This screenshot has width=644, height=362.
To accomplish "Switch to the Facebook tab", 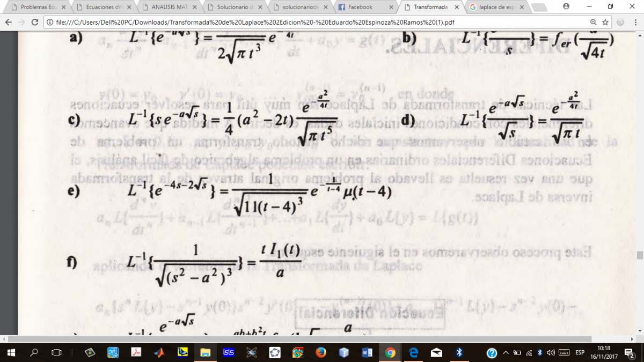I will point(360,8).
